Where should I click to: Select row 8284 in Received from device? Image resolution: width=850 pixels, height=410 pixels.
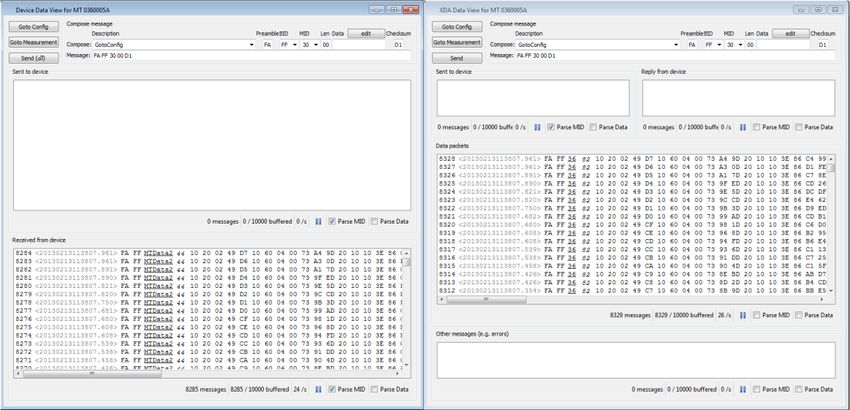(209, 253)
